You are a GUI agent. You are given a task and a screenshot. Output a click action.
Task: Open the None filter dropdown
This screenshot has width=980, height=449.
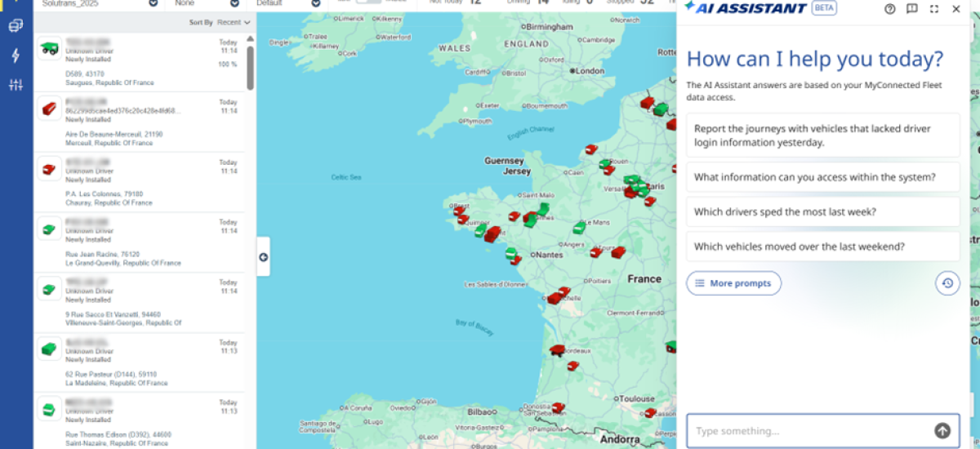coord(205,3)
